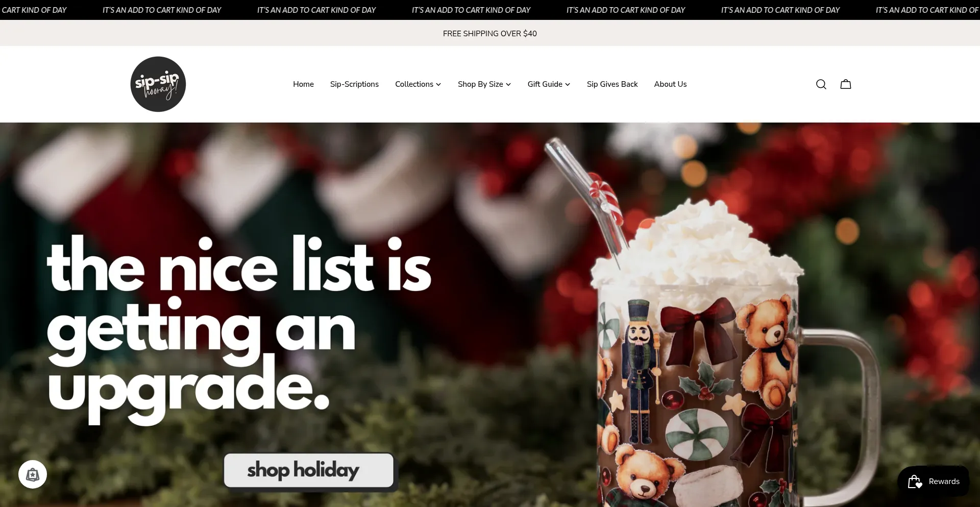Open the search magnifier icon
This screenshot has width=980, height=507.
[821, 84]
